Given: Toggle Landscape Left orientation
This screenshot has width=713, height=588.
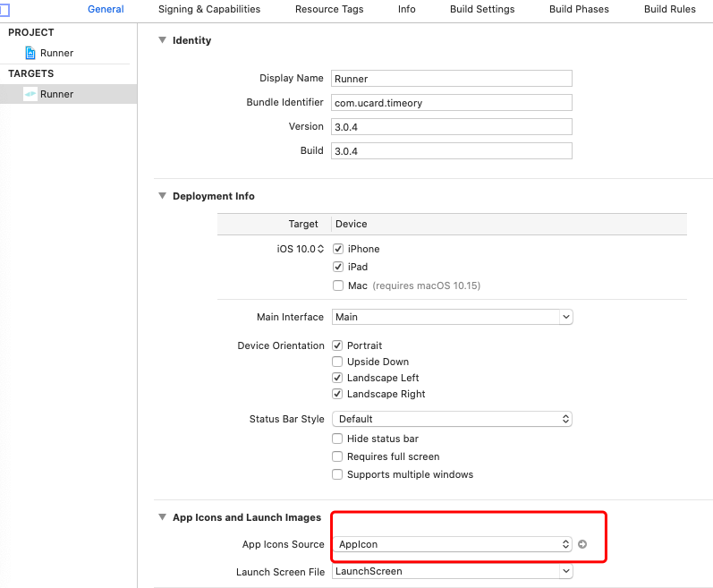Looking at the screenshot, I should click(337, 378).
